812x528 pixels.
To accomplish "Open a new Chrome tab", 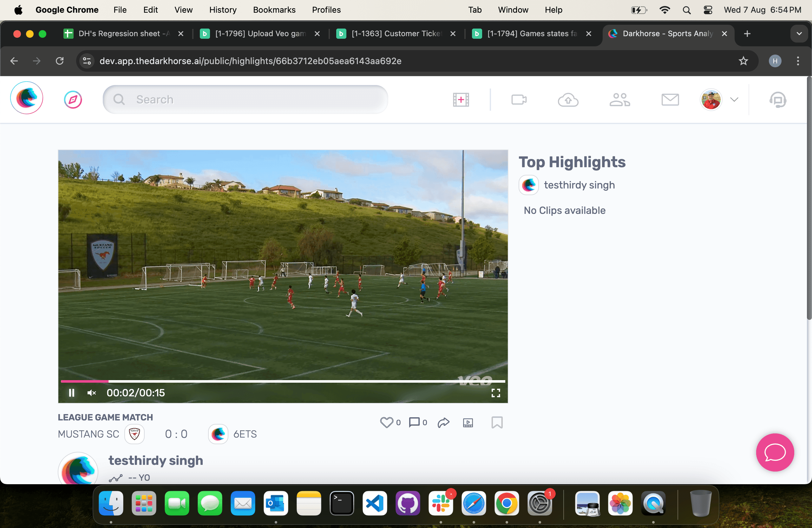I will [x=747, y=33].
